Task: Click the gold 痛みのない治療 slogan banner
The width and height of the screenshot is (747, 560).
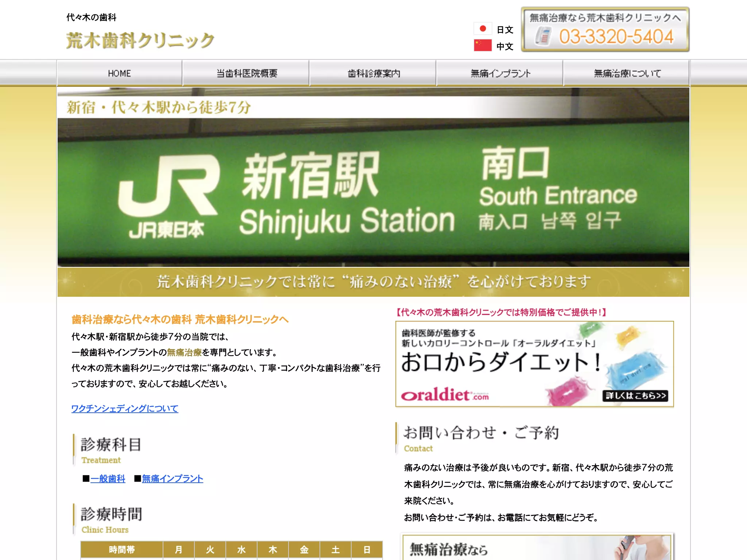Action: coord(373,282)
